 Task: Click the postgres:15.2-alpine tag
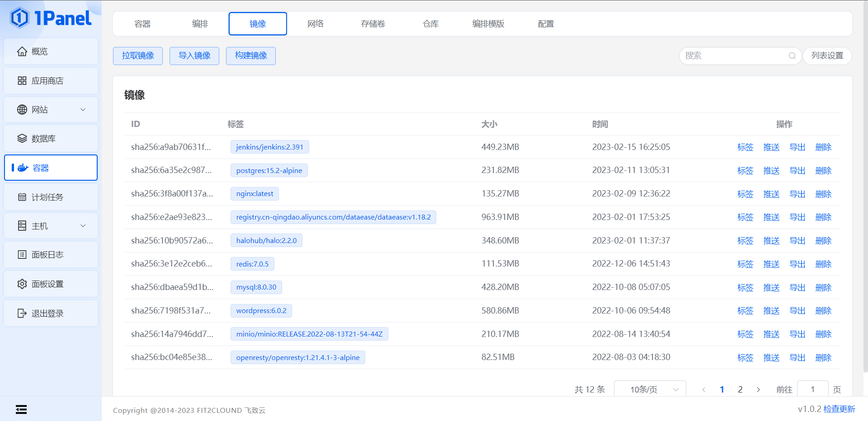pos(269,171)
